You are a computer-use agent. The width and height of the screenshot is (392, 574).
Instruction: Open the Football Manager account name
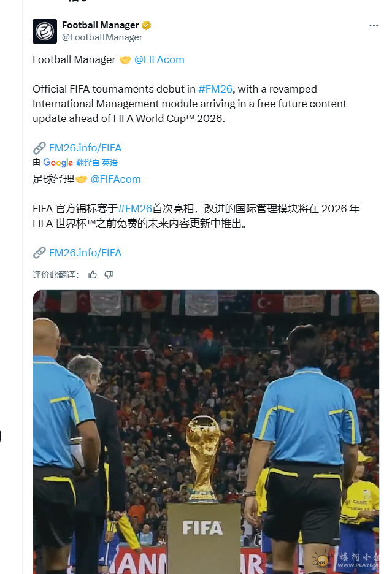pos(101,25)
